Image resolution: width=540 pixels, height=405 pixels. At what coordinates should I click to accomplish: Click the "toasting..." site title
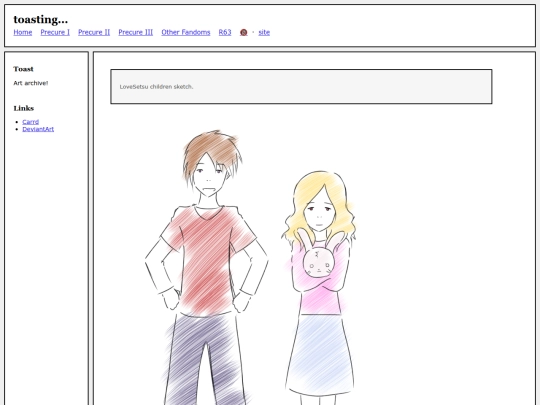point(41,19)
